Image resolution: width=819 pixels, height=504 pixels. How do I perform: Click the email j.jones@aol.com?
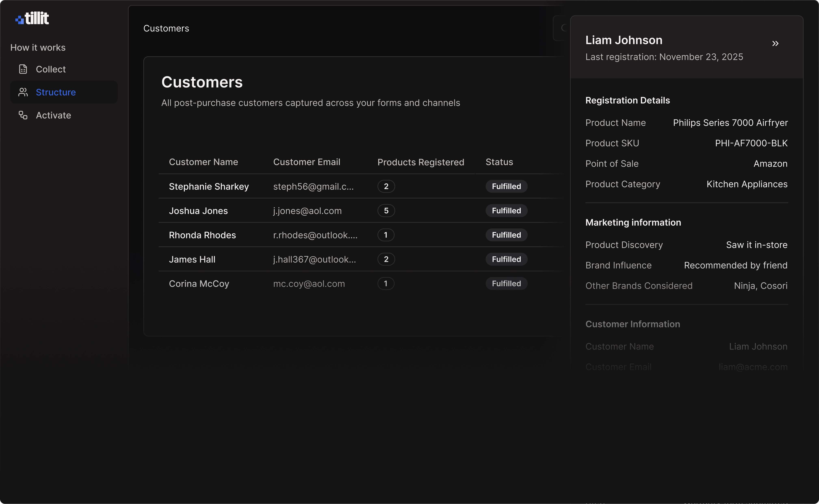[x=307, y=210]
